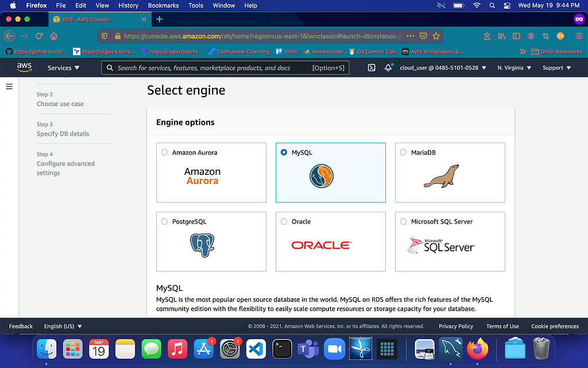Open Terms of Use link

[502, 327]
